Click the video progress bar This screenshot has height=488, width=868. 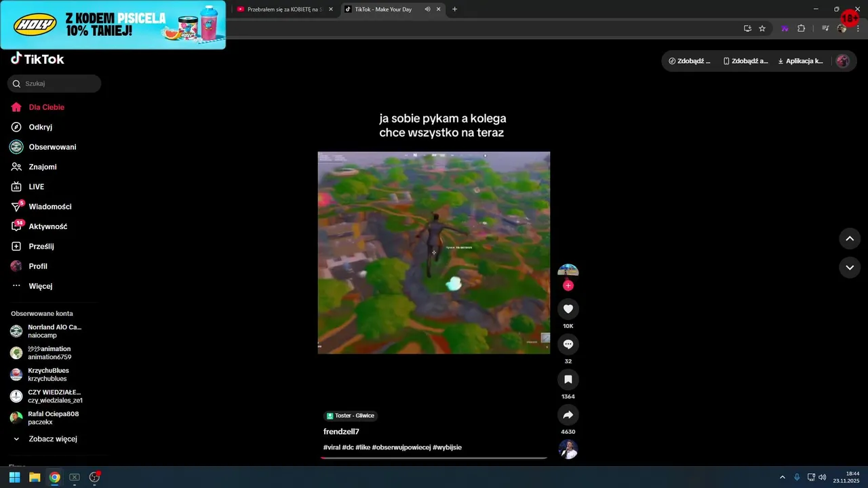[x=434, y=458]
